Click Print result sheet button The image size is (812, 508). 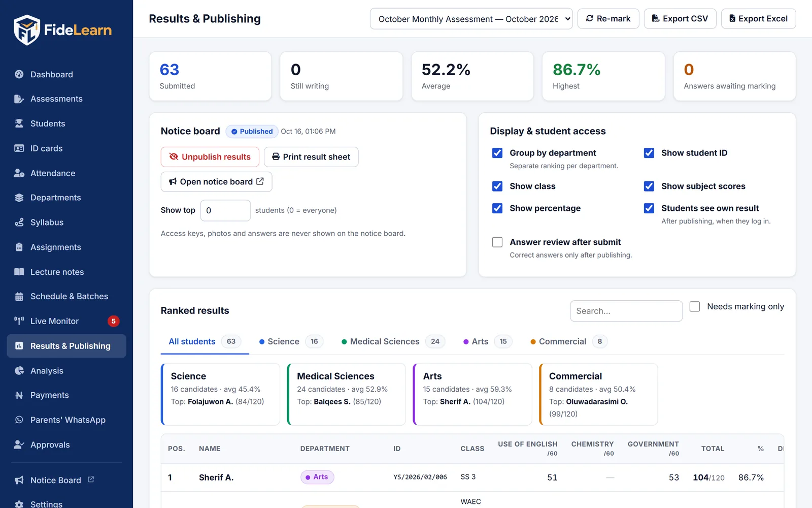[x=311, y=157]
